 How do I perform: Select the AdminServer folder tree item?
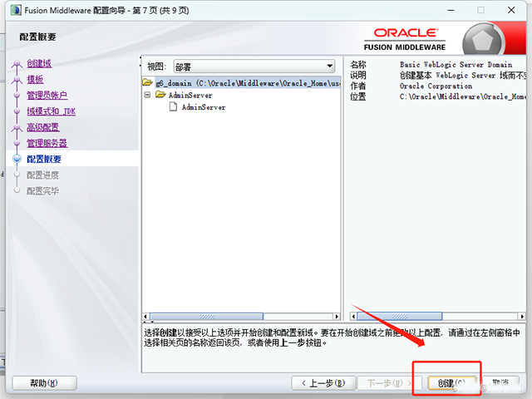click(190, 96)
